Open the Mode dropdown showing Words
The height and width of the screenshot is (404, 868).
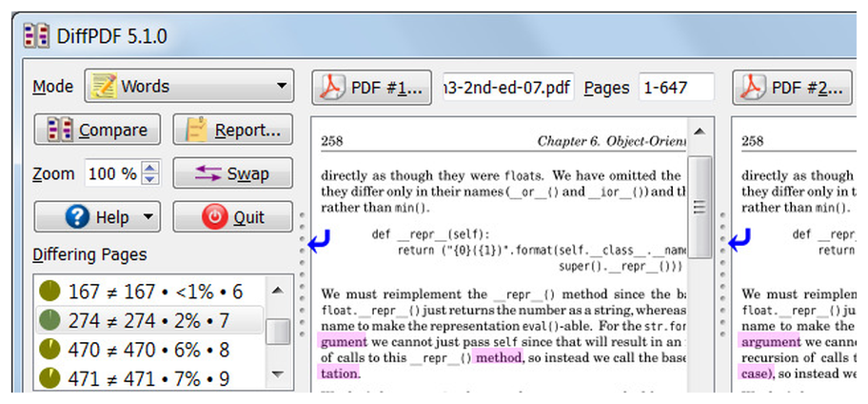point(188,86)
